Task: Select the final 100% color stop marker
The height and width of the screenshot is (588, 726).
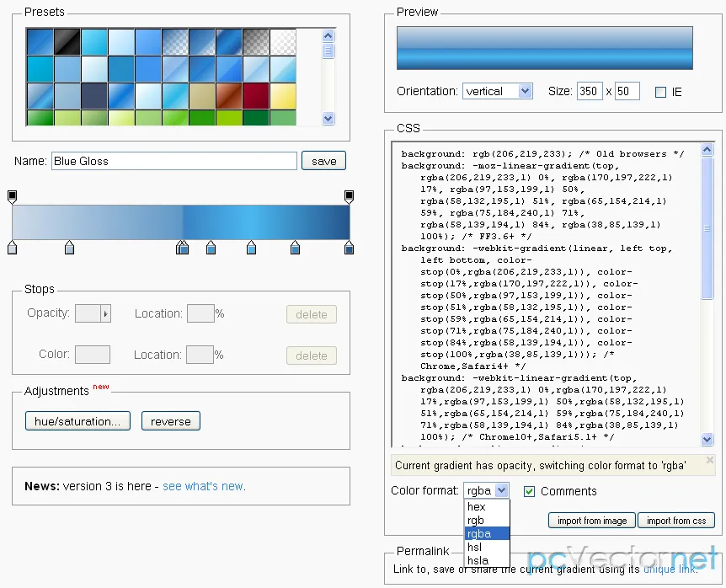Action: pyautogui.click(x=350, y=248)
